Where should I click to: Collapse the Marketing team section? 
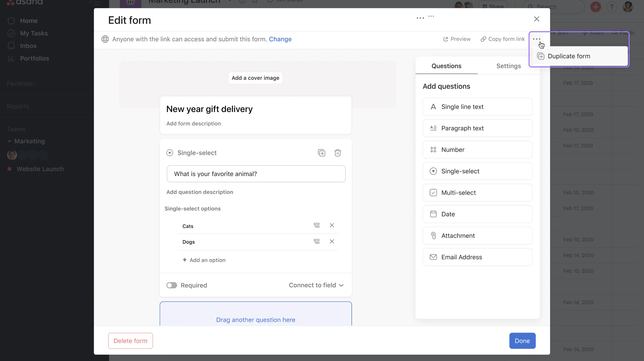pyautogui.click(x=9, y=141)
